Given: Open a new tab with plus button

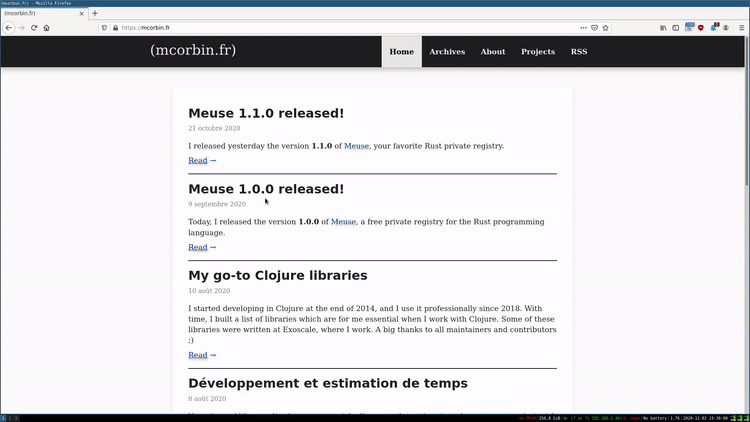Looking at the screenshot, I should click(x=95, y=13).
